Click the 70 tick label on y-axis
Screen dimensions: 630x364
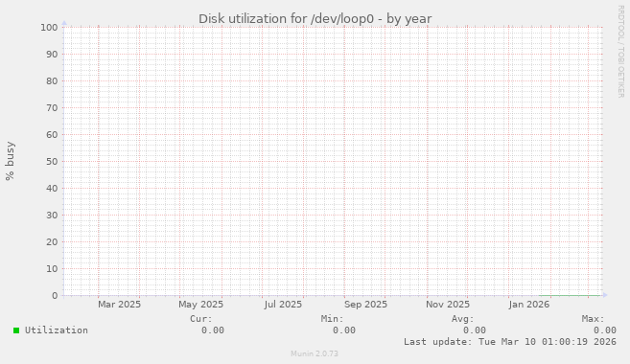[x=52, y=108]
